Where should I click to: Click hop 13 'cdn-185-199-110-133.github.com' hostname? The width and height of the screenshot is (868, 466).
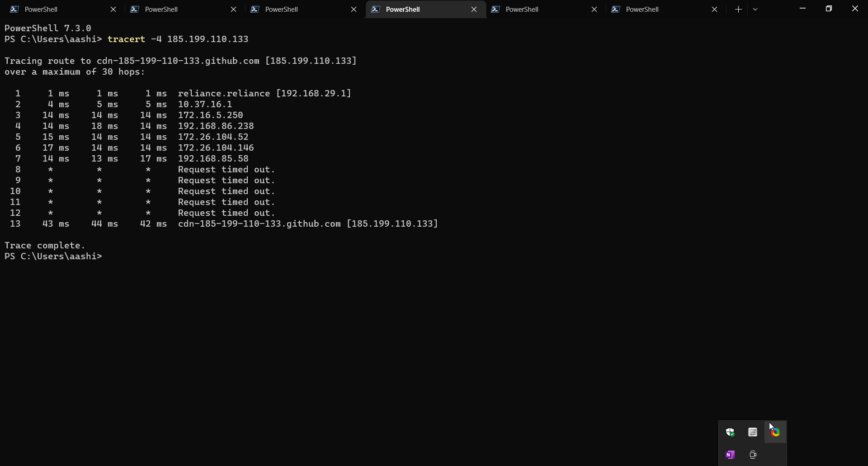click(259, 223)
